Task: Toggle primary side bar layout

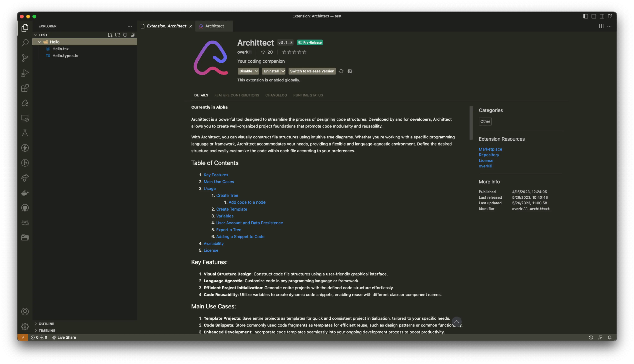Action: [585, 16]
